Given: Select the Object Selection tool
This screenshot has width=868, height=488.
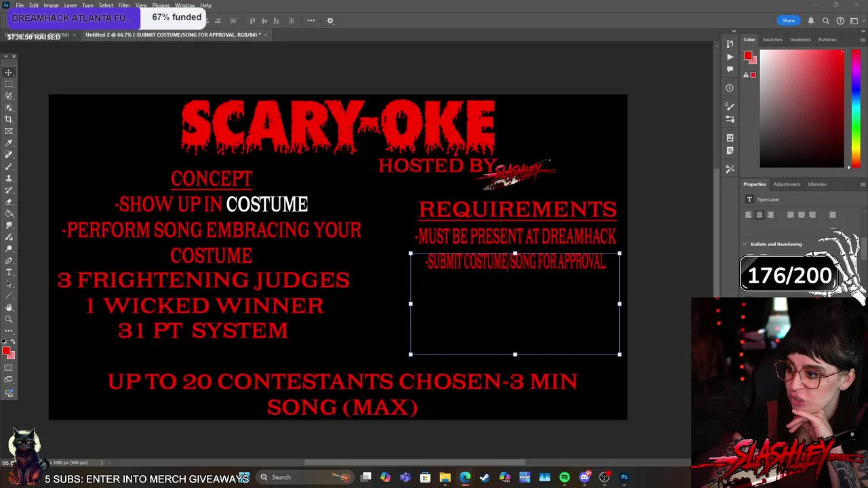Looking at the screenshot, I should (x=9, y=107).
